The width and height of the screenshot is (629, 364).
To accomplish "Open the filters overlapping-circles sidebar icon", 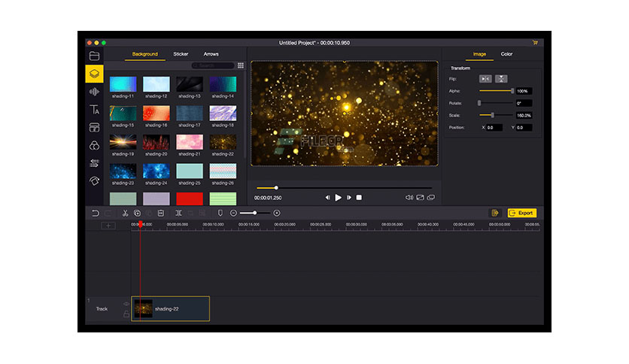I will coord(94,145).
